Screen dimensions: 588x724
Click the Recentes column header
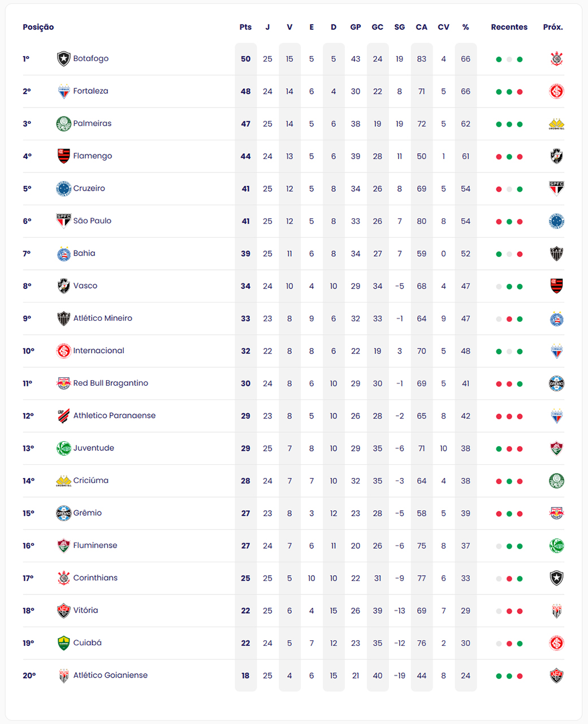[x=509, y=27]
